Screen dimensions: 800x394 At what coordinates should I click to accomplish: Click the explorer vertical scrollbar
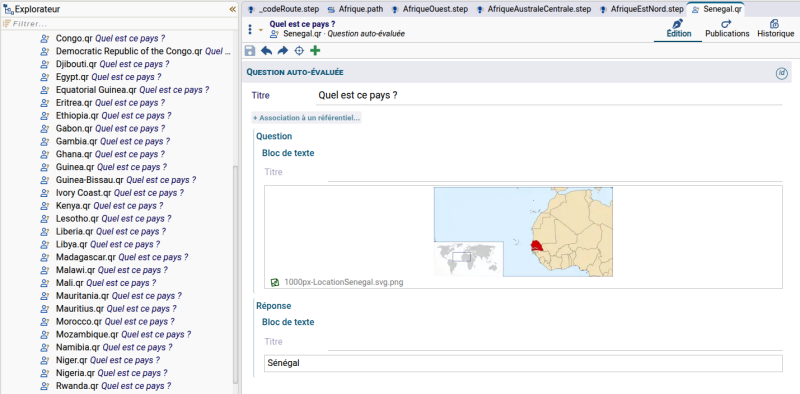point(235,274)
